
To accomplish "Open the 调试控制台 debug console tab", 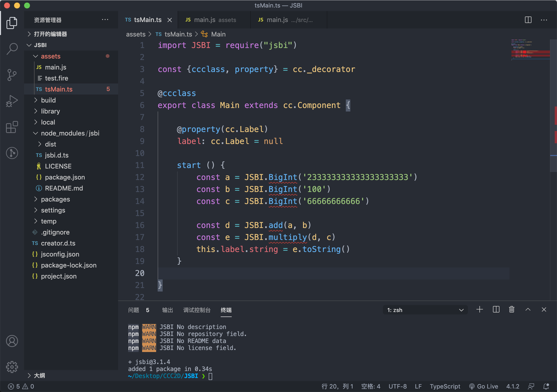I will [x=197, y=310].
